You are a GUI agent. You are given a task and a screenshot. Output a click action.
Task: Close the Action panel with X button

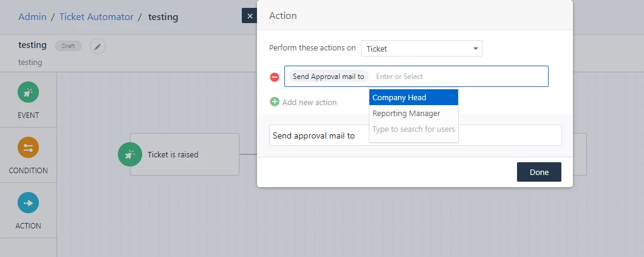250,16
